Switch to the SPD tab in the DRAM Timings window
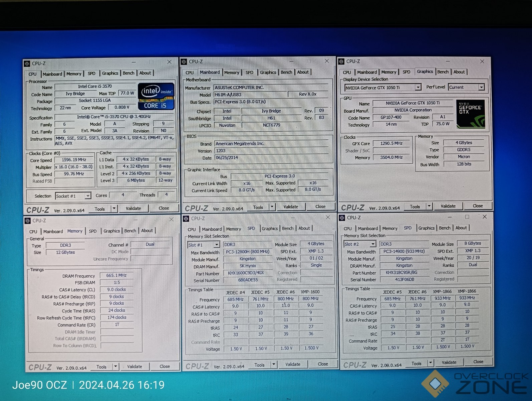 [x=93, y=231]
